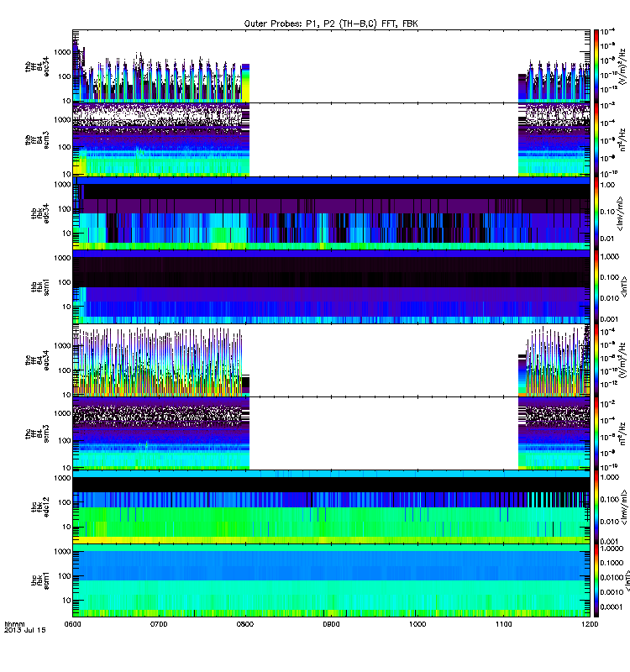Click the 1000 y-axis tick of thb eac34 panel

(62, 52)
